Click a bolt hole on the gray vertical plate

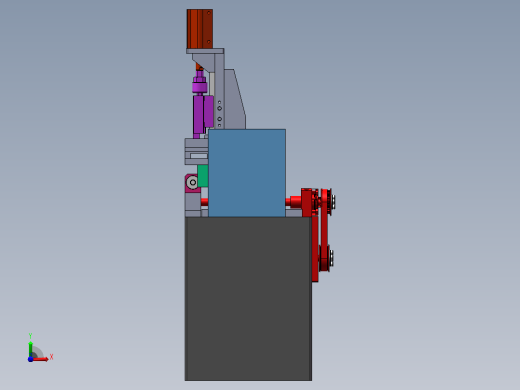tap(219, 109)
